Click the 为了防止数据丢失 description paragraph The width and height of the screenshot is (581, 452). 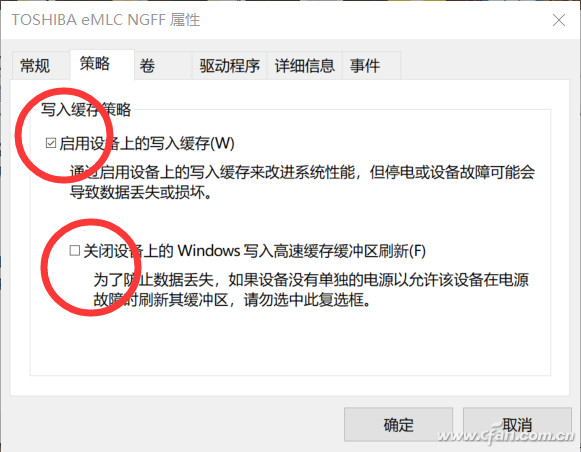pyautogui.click(x=311, y=290)
